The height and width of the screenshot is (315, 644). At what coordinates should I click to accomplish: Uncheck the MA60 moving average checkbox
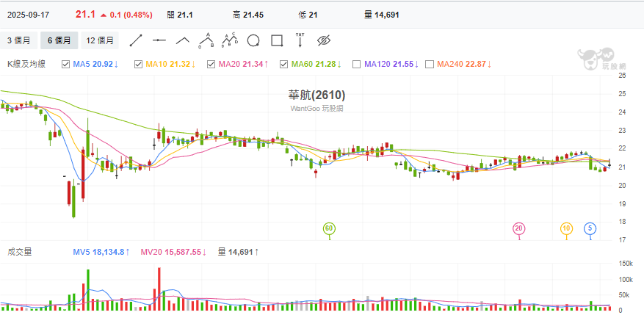coord(284,65)
